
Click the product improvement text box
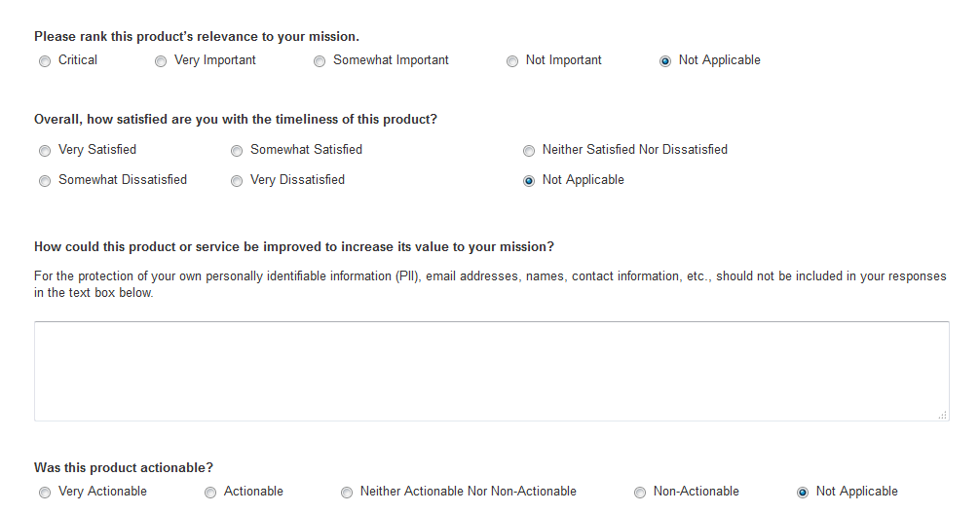click(x=491, y=371)
